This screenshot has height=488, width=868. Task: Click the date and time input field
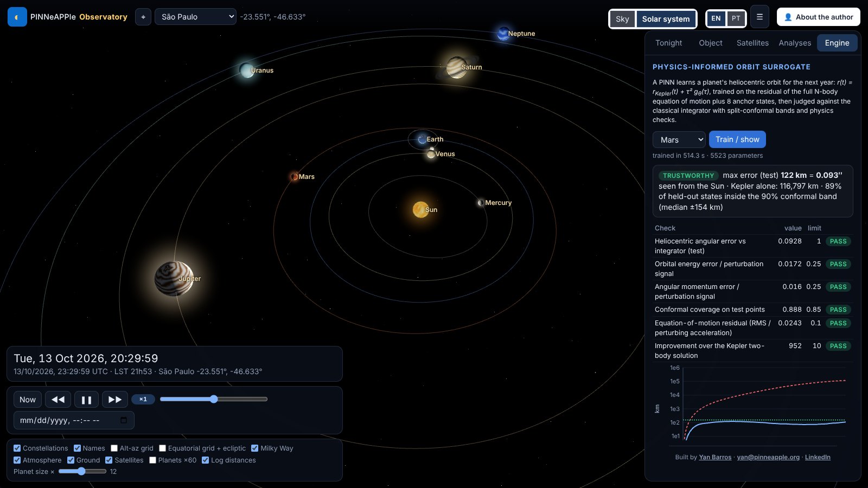pos(74,420)
